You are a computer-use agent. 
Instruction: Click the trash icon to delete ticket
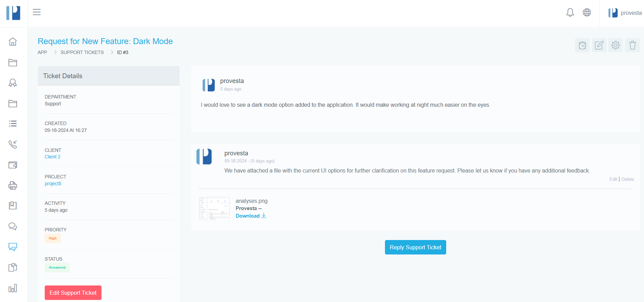(x=632, y=45)
